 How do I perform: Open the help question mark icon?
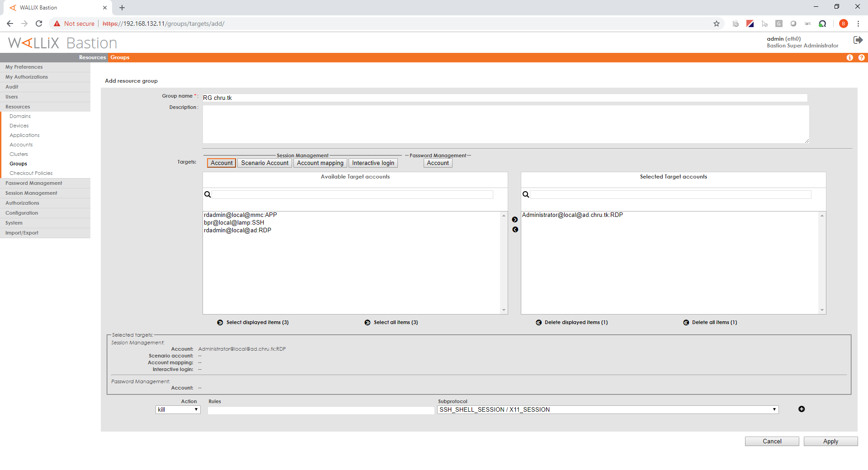[861, 57]
